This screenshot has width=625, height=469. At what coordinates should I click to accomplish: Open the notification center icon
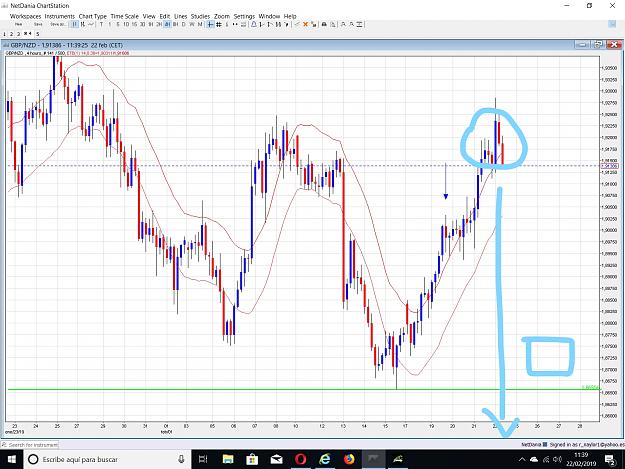tap(610, 460)
